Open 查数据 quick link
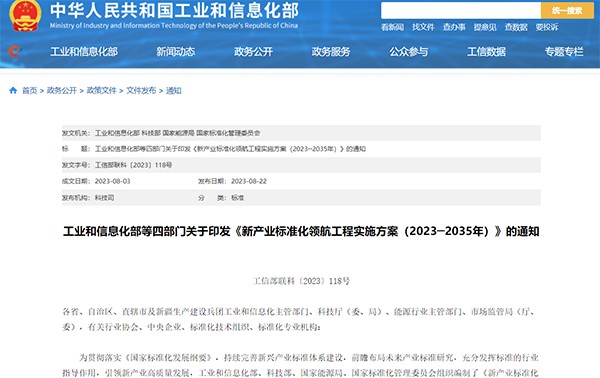The width and height of the screenshot is (600, 378). [x=516, y=27]
